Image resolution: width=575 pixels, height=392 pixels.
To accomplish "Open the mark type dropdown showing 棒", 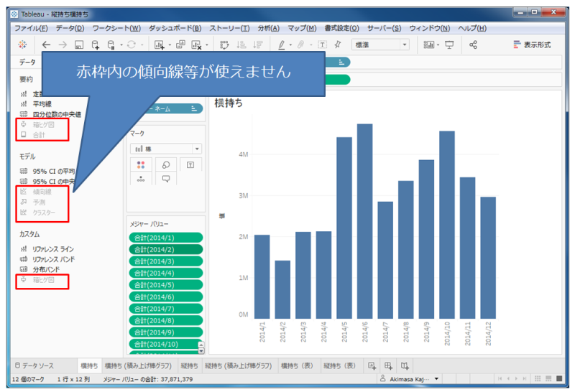I will [165, 148].
